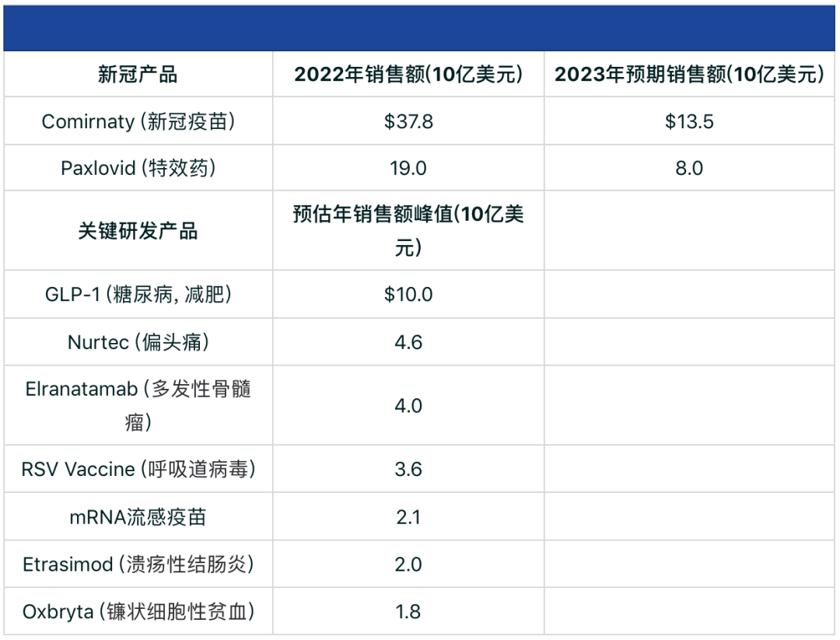
Task: Select the header cell '新冠产品'
Action: pyautogui.click(x=138, y=75)
